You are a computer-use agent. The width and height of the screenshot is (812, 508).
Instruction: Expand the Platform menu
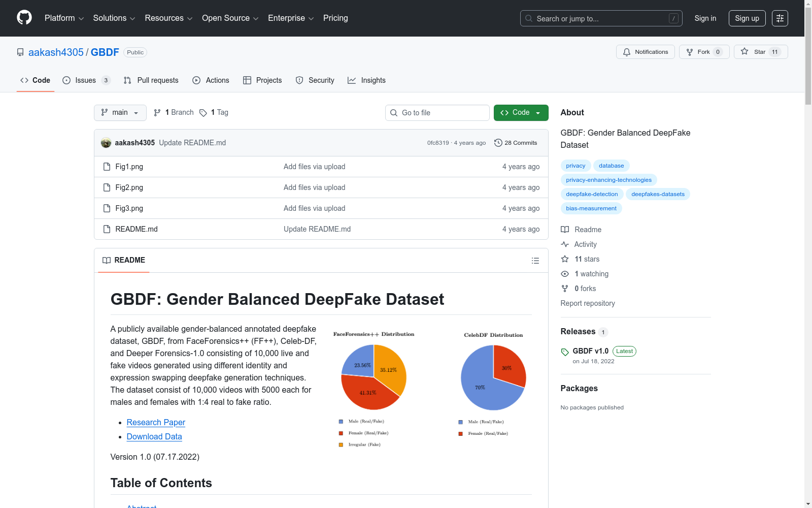(x=64, y=18)
